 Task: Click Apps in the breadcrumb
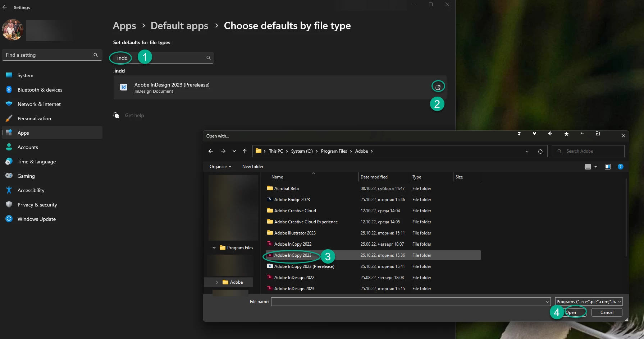pyautogui.click(x=124, y=26)
